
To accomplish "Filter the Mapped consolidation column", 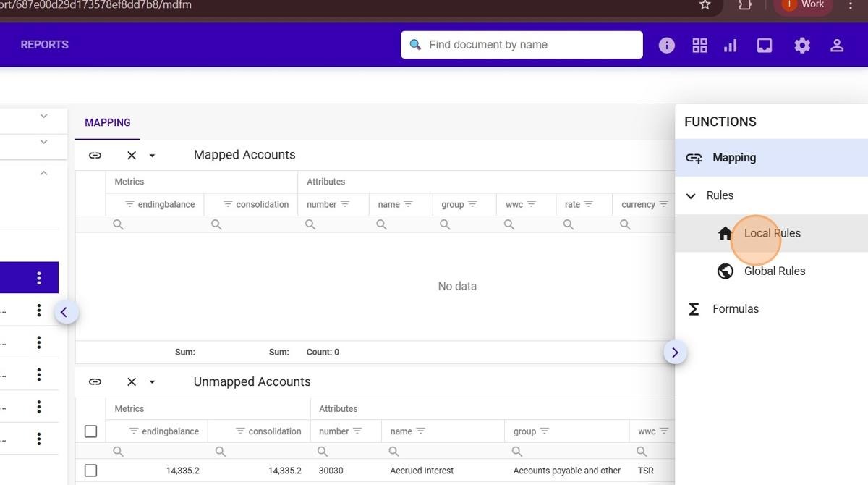I will [x=228, y=204].
